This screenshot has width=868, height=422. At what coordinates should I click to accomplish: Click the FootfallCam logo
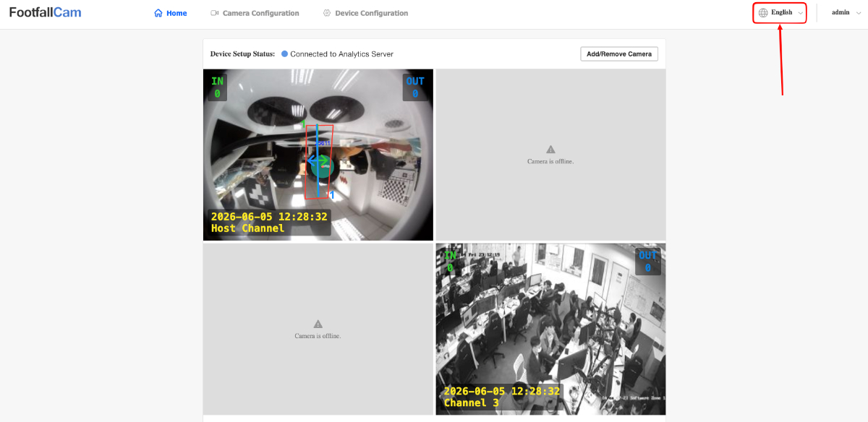tap(45, 12)
